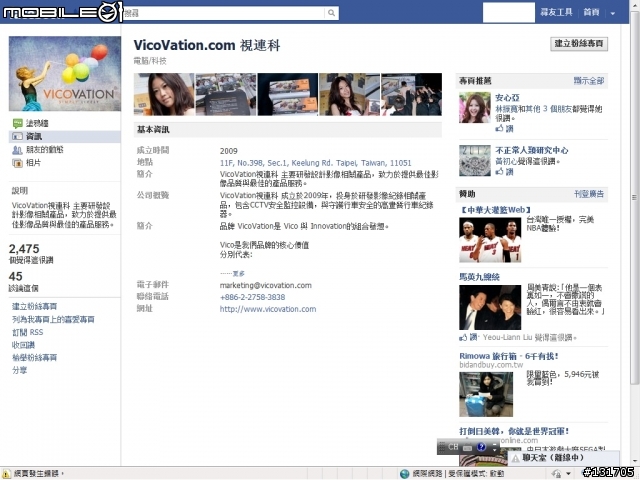640x480 pixels.
Task: Click the search magnifier icon
Action: click(331, 13)
